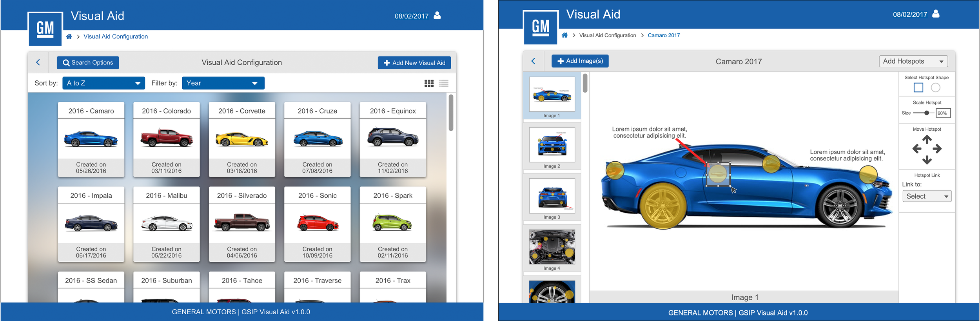980x321 pixels.
Task: Select Image 3 thumbnail
Action: 552,196
